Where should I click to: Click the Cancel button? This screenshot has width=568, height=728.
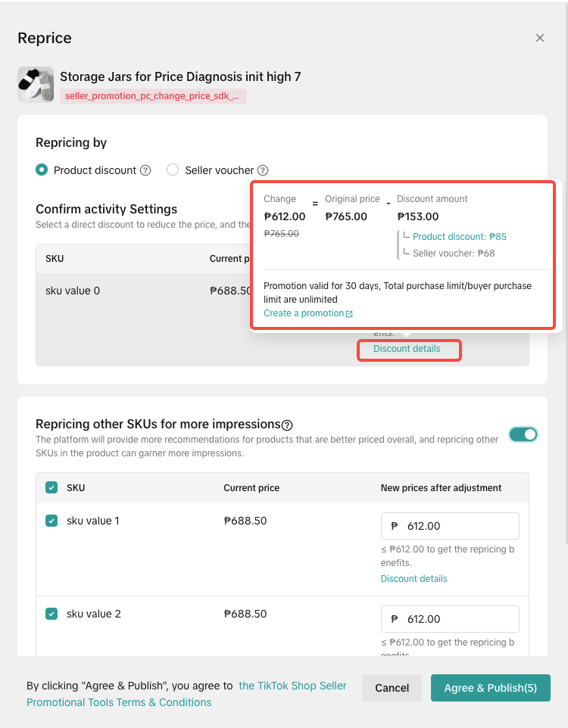point(392,688)
